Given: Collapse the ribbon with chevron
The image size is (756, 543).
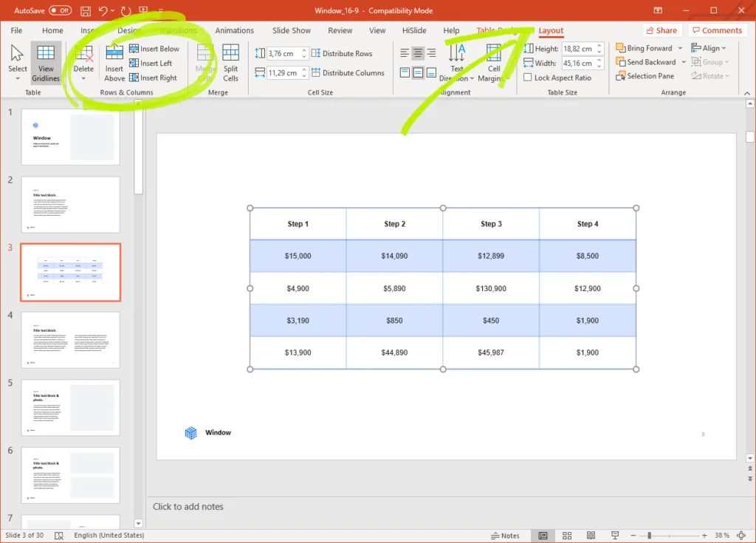Looking at the screenshot, I should click(747, 93).
